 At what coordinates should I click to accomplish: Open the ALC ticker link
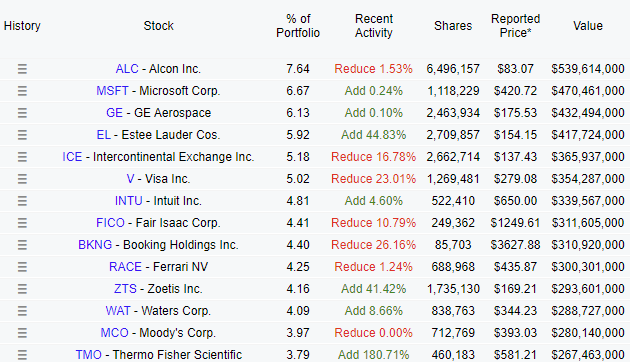pos(127,69)
